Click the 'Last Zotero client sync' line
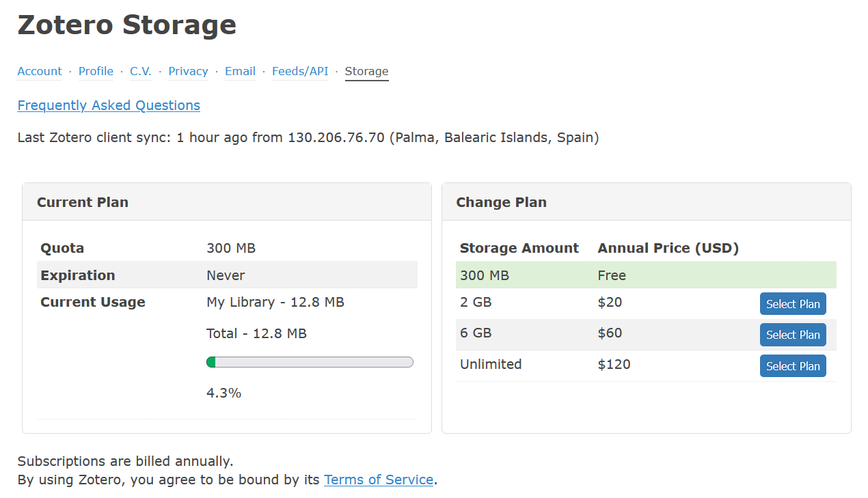The width and height of the screenshot is (868, 498). click(308, 137)
